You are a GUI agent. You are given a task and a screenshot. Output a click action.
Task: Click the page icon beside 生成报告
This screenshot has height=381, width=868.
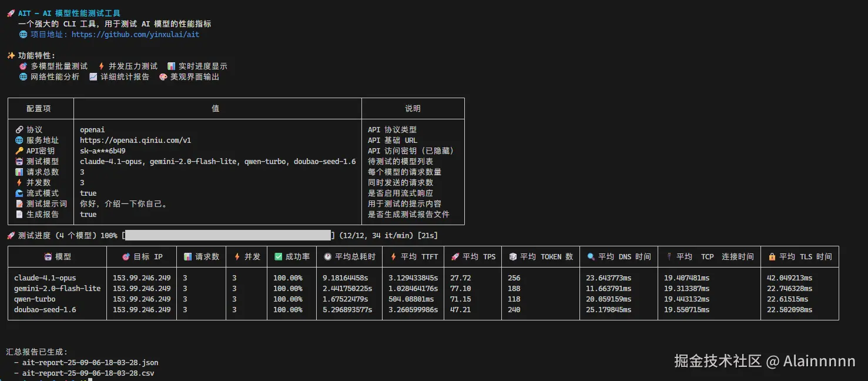coord(19,215)
